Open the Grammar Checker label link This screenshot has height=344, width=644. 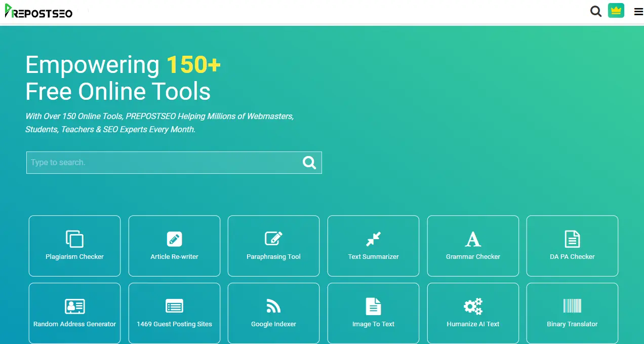(473, 257)
